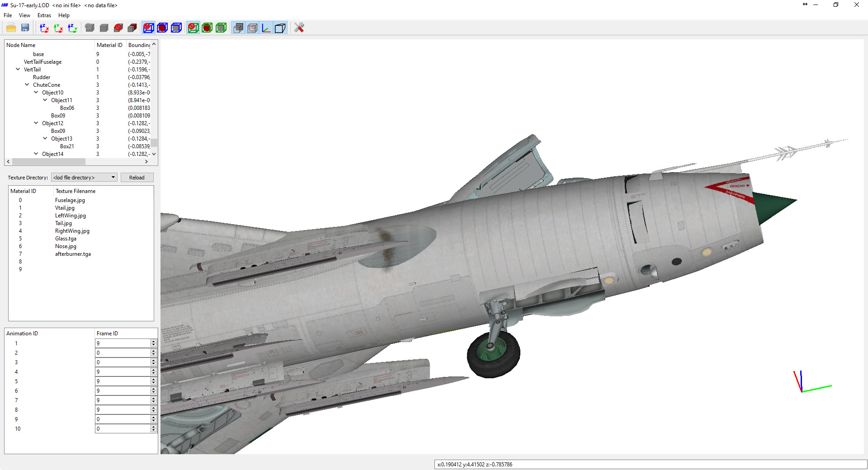The image size is (868, 470).
Task: Open the Extras menu
Action: 44,15
